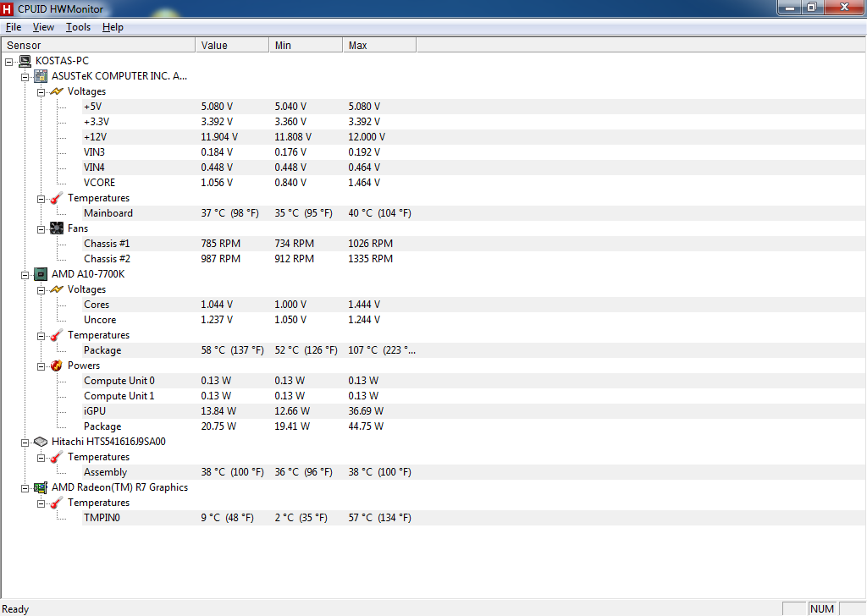Collapse the Powers branch

[x=41, y=366]
